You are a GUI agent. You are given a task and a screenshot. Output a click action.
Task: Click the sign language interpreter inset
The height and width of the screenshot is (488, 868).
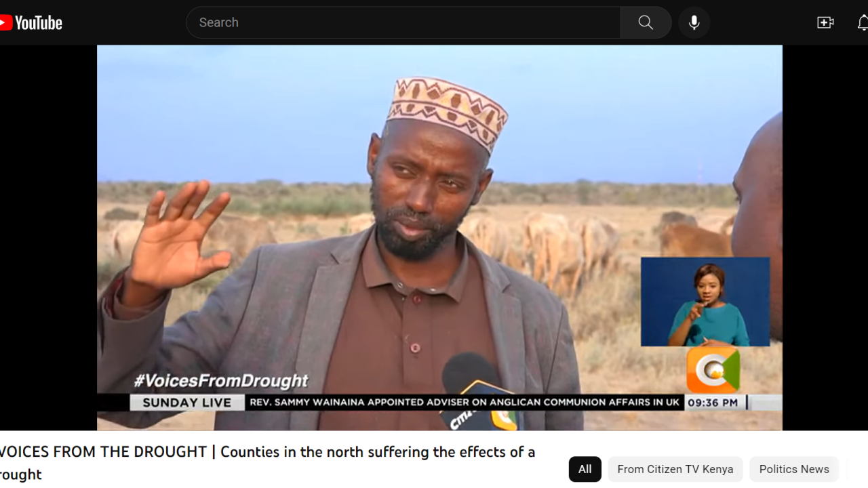pyautogui.click(x=705, y=302)
